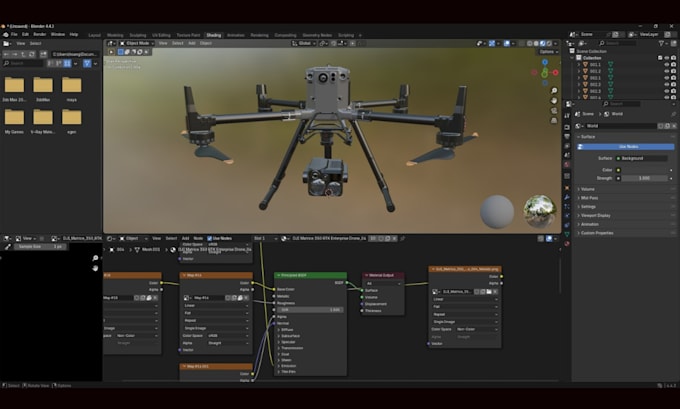Click the Surface Background shader field
Image resolution: width=680 pixels, height=409 pixels.
coord(641,158)
